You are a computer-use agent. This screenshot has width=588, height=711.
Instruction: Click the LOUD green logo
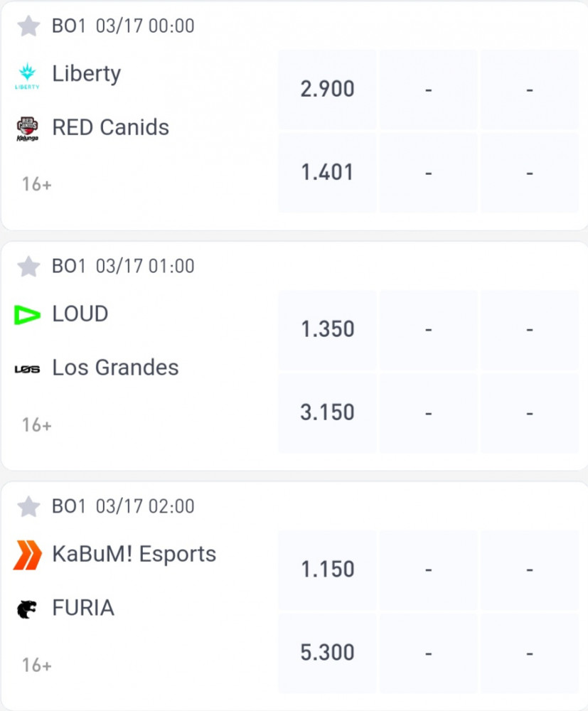click(27, 315)
